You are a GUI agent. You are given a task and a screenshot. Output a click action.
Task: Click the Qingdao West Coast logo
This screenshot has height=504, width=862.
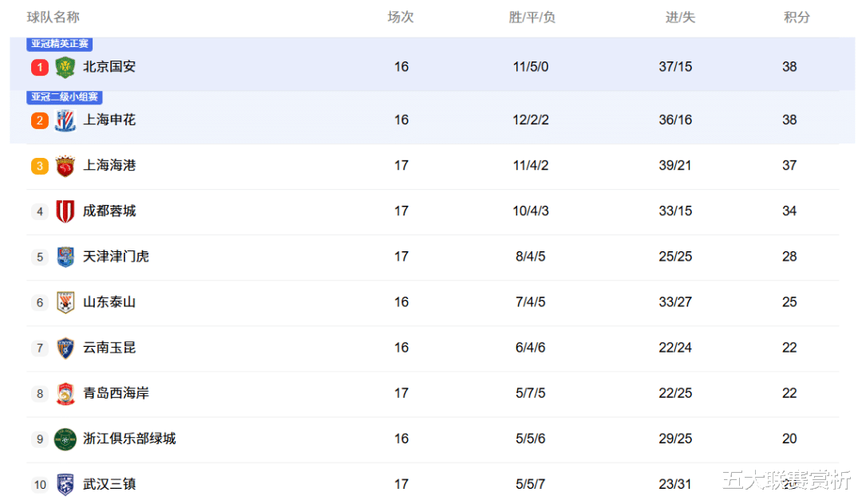[x=65, y=394]
